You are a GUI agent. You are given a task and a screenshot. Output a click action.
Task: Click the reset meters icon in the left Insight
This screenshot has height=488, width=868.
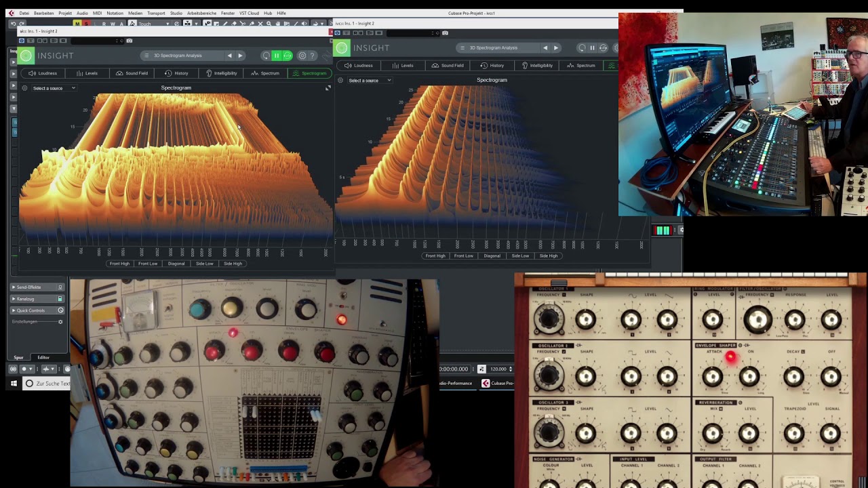(288, 56)
